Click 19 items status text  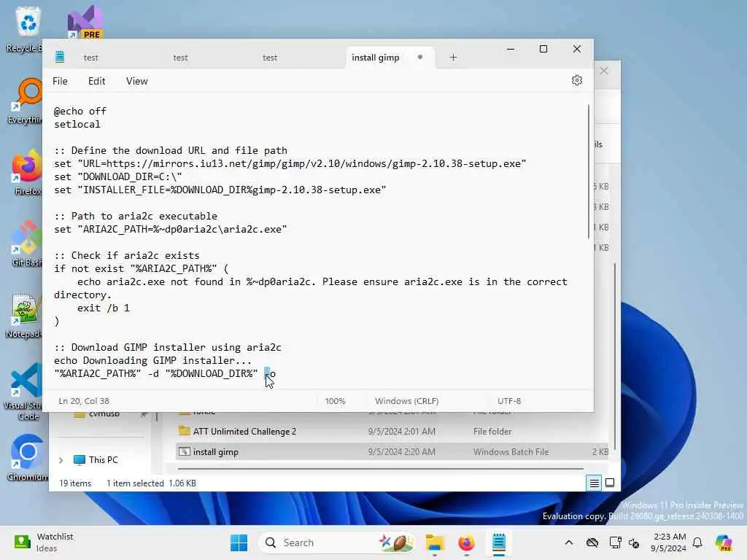(x=75, y=483)
